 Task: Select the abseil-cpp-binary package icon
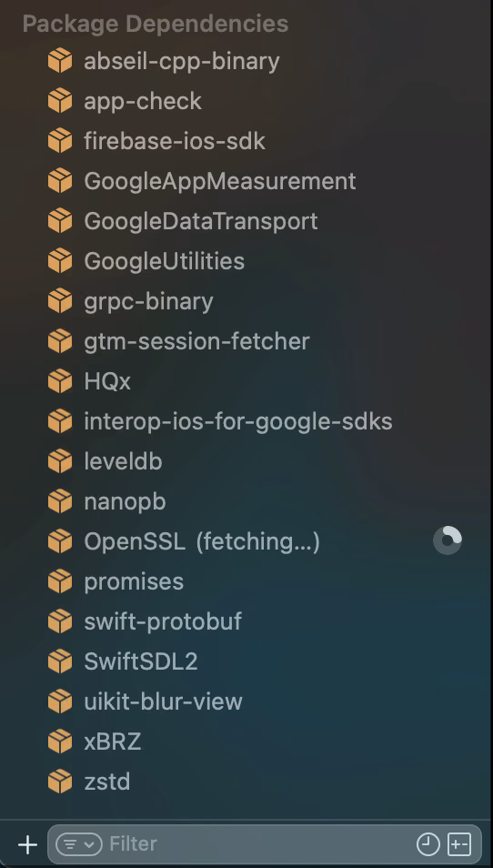(x=60, y=60)
